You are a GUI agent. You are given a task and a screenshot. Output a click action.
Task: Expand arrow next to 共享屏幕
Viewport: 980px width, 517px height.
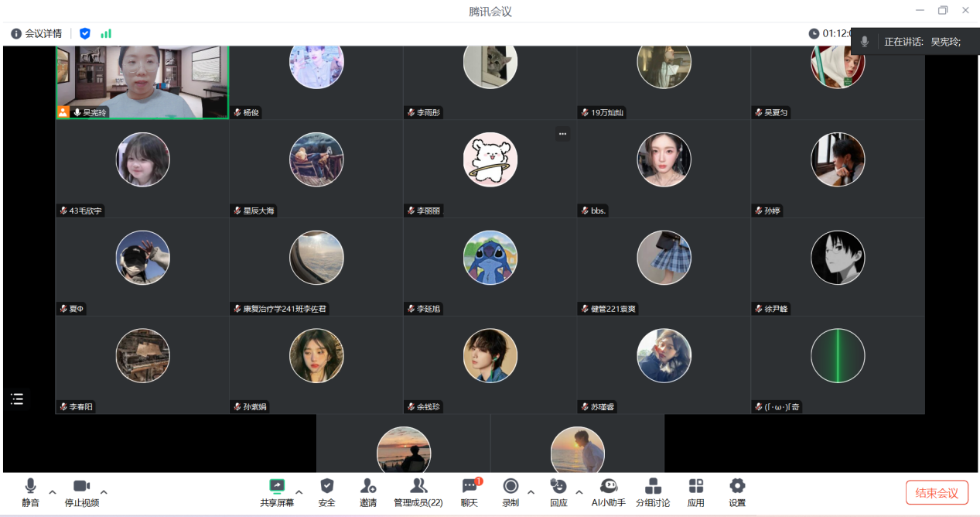coord(299,492)
